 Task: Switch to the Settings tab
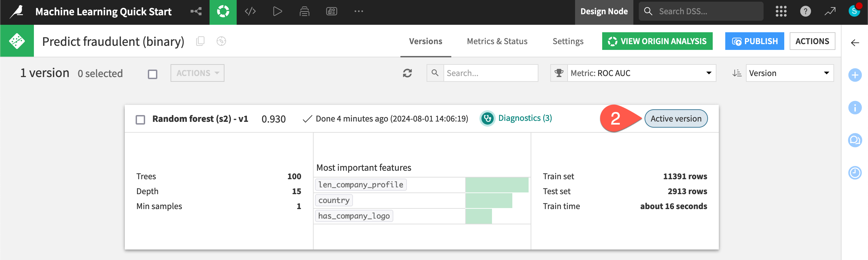[x=568, y=41]
